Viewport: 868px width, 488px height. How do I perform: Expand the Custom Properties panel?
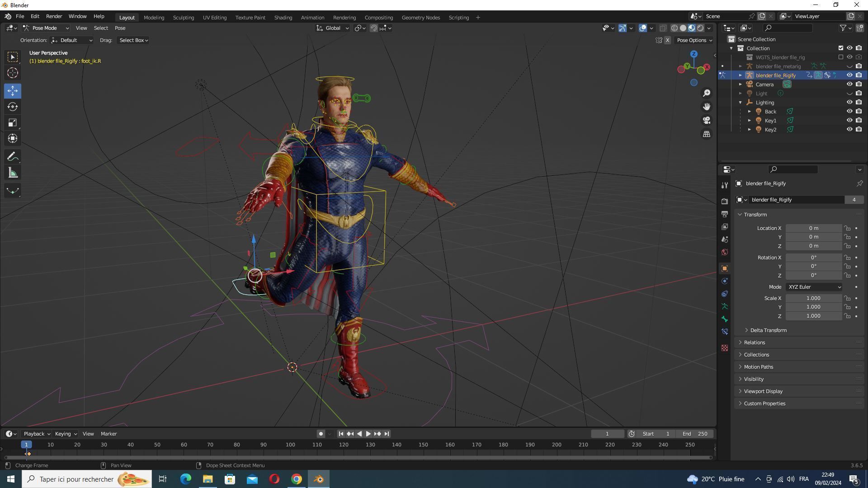coord(764,404)
